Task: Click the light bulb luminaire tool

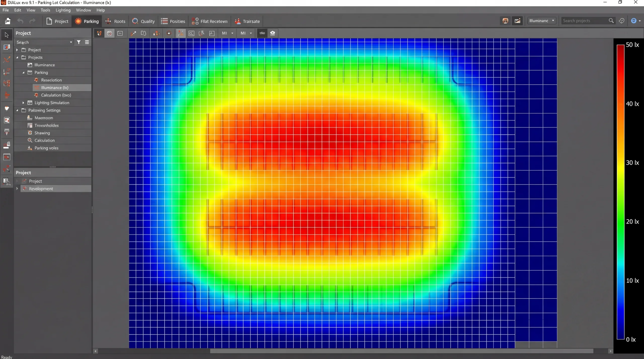Action: click(x=7, y=109)
